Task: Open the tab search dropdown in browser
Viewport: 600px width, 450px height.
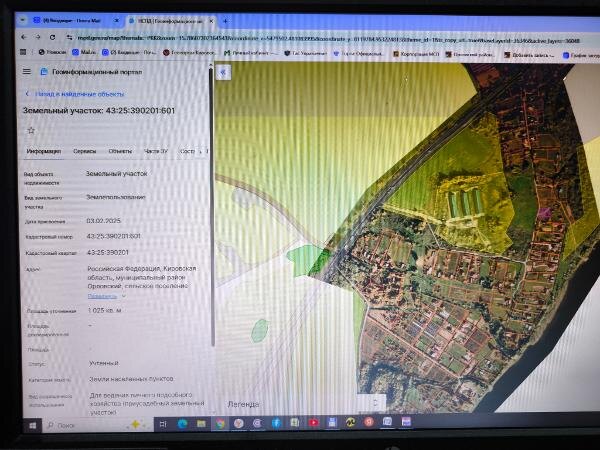Action: pos(23,20)
